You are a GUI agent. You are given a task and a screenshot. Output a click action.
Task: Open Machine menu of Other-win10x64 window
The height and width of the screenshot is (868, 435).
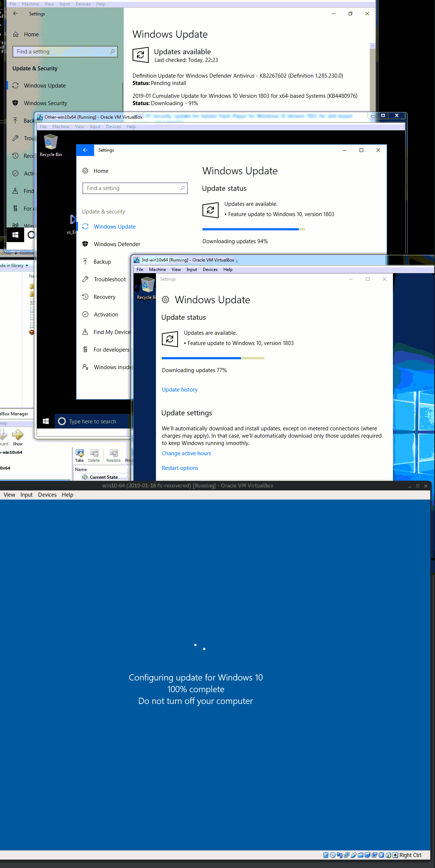[x=61, y=127]
